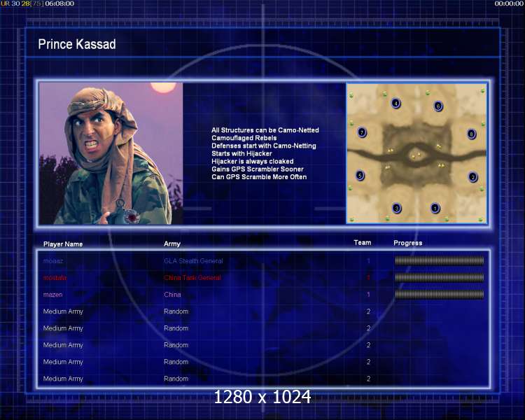The image size is (525, 420).
Task: Click start position 1 on the minimap
Action: [x=435, y=208]
